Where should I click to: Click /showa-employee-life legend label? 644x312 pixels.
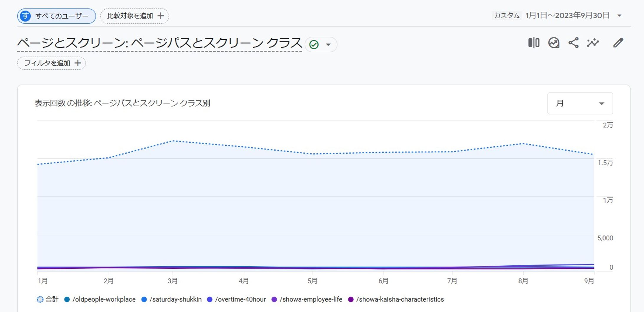pos(311,299)
